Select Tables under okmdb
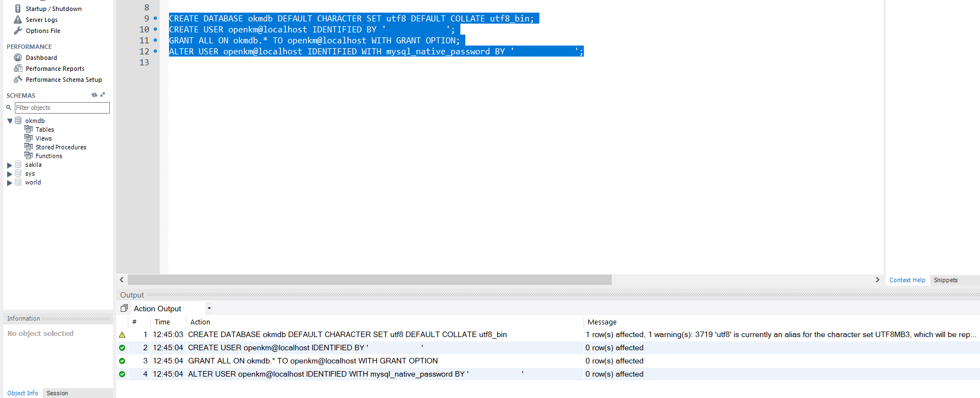Screen dimensions: 980x398 [44, 130]
